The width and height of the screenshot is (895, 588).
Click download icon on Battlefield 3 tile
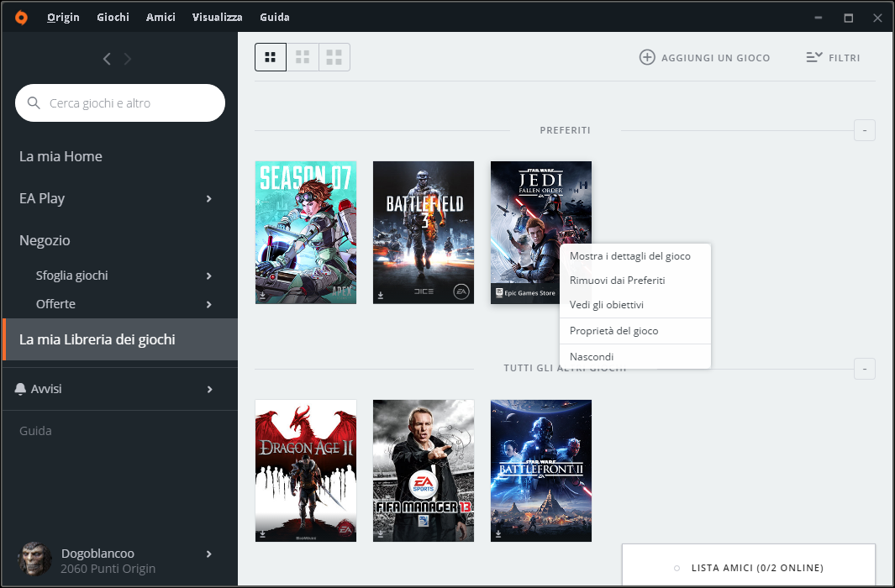click(x=381, y=296)
